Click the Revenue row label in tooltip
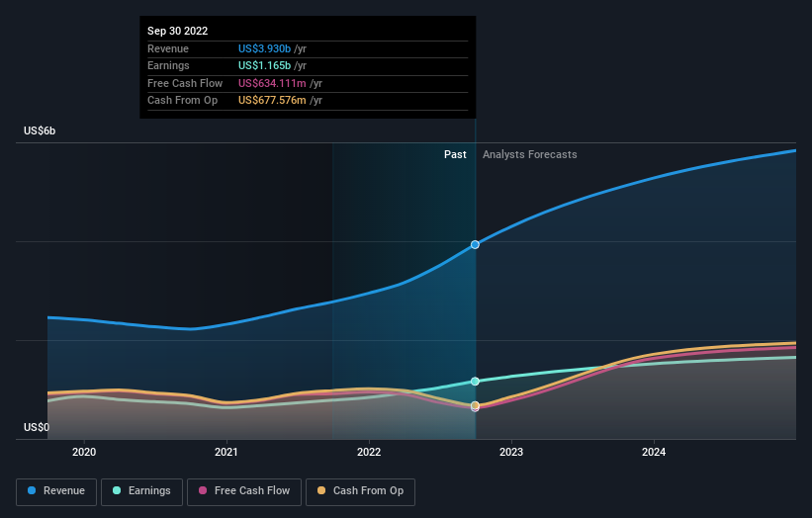Screen dimensions: 812x518 168,48
